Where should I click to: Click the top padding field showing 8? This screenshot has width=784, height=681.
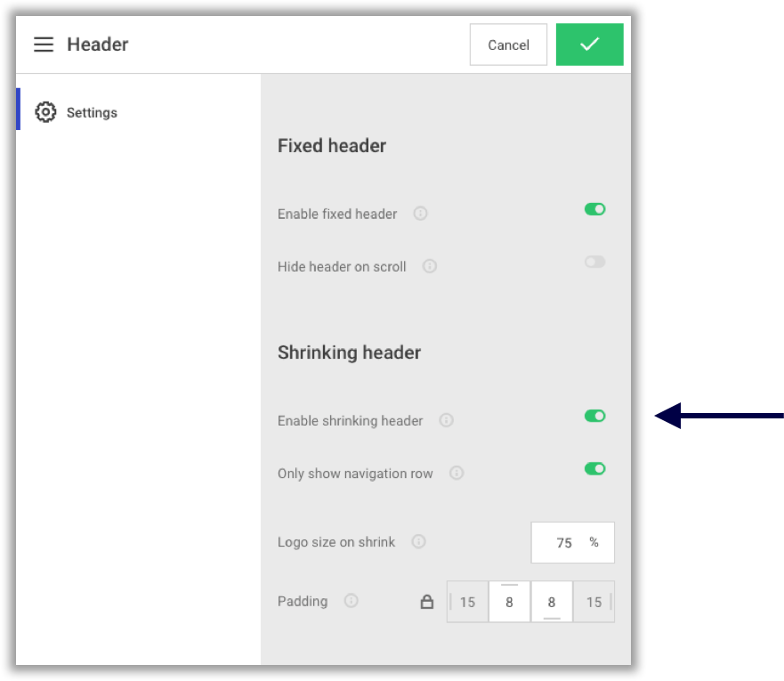pos(509,602)
